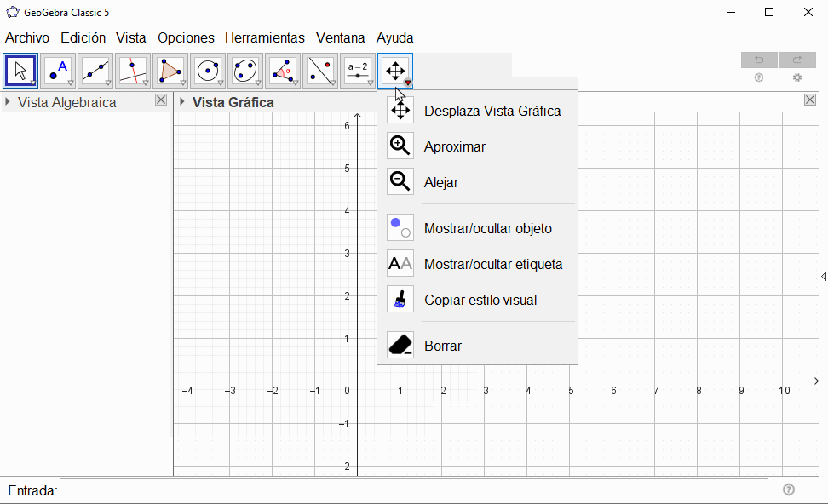Open the side panel arrow on right edge
This screenshot has height=504, width=828.
(823, 276)
